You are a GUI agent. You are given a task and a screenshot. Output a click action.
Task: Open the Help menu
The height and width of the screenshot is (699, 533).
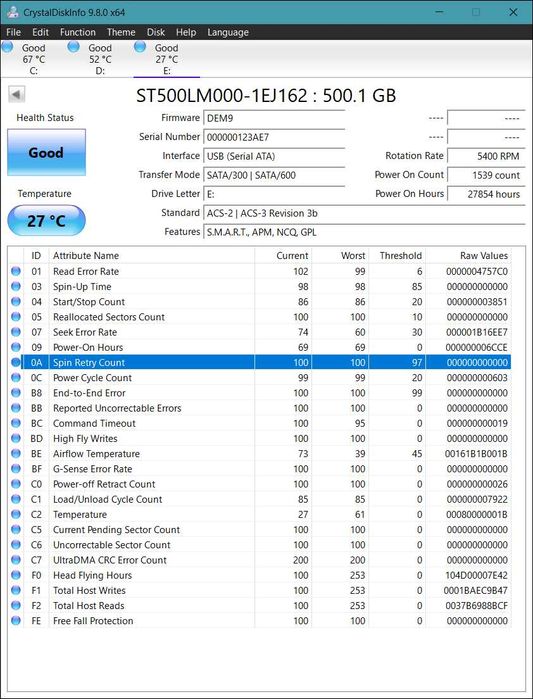click(x=185, y=32)
